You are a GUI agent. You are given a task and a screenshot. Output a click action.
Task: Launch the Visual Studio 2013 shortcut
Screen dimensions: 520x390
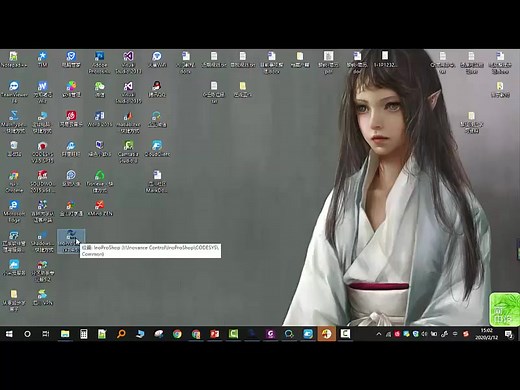(128, 62)
